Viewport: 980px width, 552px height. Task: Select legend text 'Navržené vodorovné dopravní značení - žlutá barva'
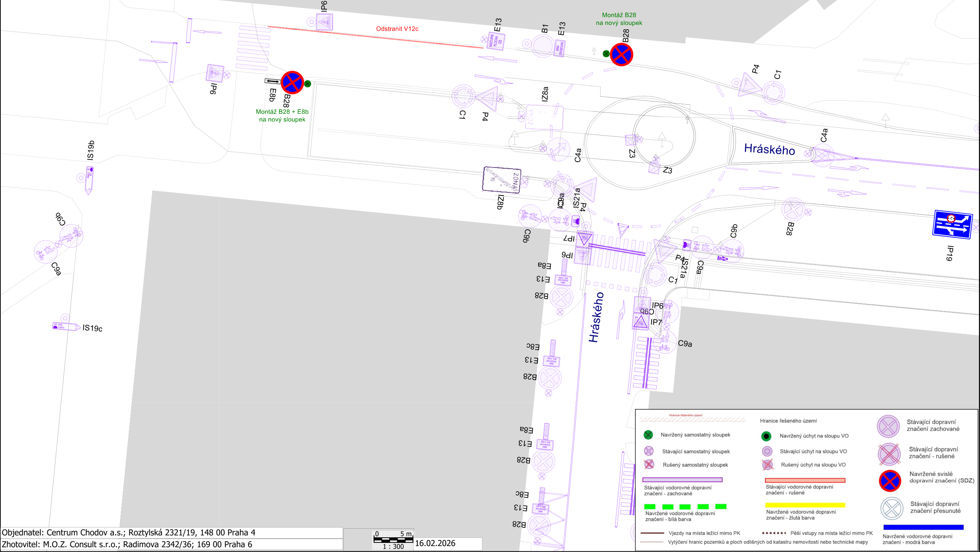pos(801,515)
